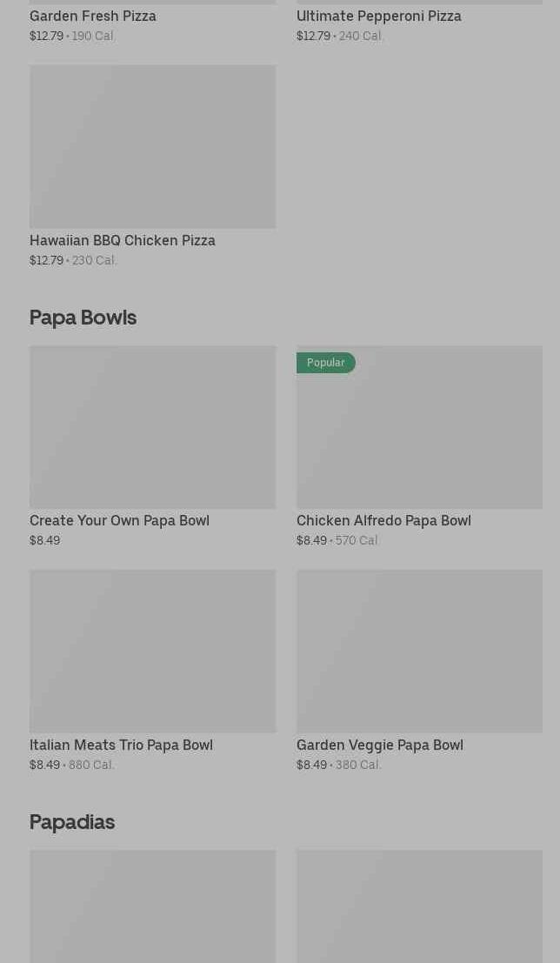Open the Garden Fresh Pizza item title

[x=93, y=16]
